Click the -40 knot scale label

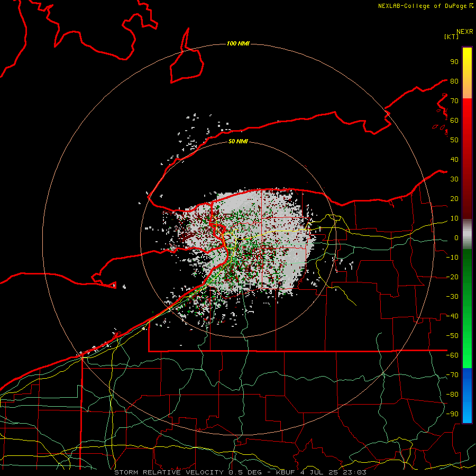452,316
